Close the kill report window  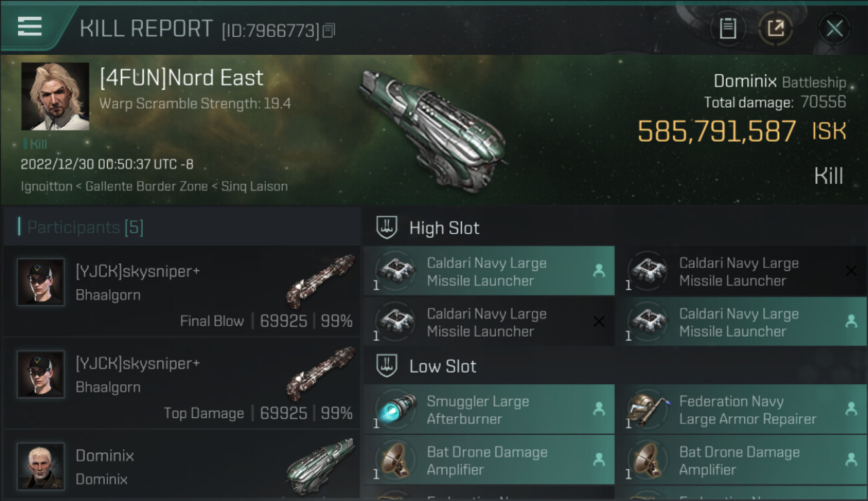(x=834, y=29)
